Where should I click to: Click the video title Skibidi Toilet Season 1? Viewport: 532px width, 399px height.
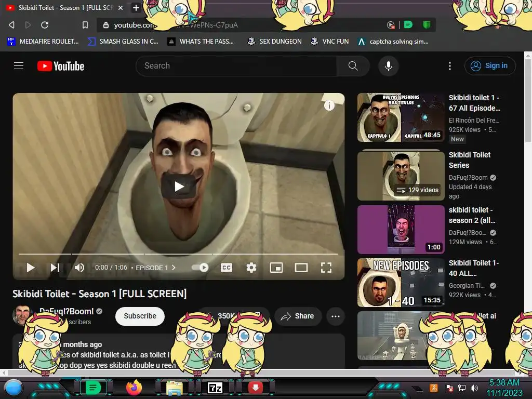point(99,294)
